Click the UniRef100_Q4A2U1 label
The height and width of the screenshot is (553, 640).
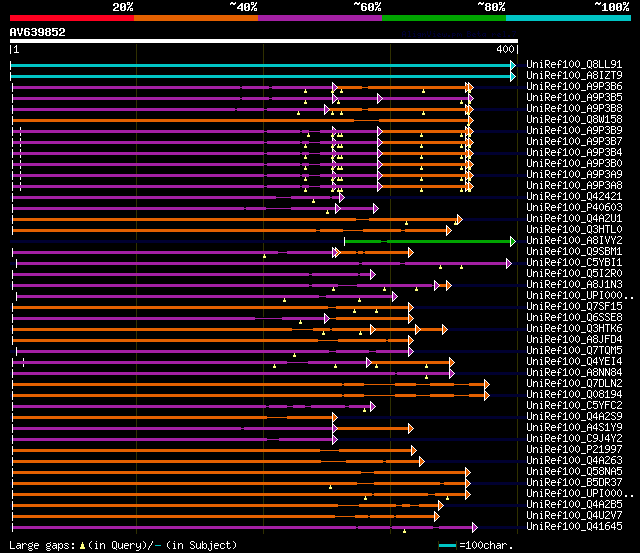pyautogui.click(x=574, y=219)
